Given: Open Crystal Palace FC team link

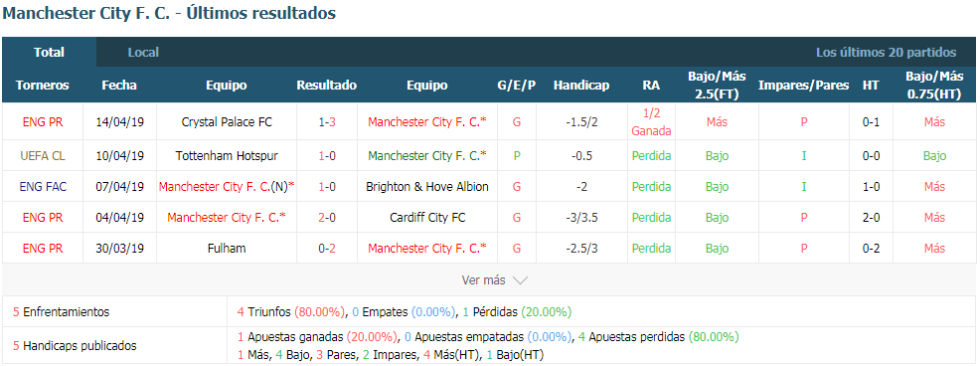Looking at the screenshot, I should pyautogui.click(x=227, y=122).
